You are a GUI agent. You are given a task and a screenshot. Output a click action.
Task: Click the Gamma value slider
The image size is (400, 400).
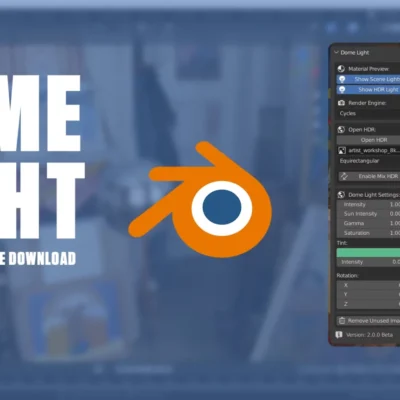click(368, 223)
